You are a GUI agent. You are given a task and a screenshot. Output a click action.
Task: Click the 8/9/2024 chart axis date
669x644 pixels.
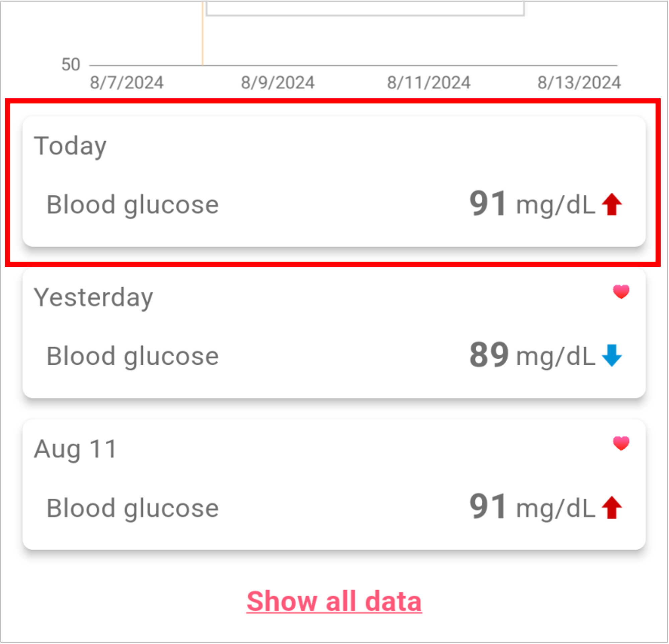[x=278, y=83]
